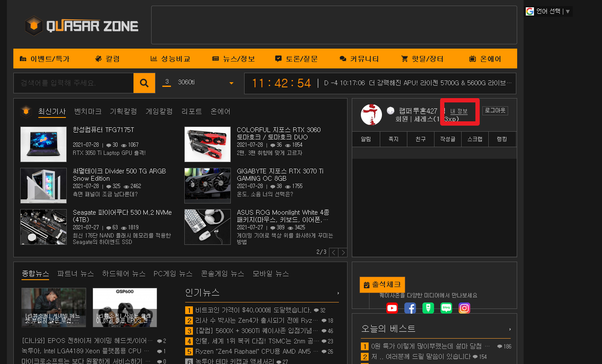Switch to 벤치마크 tab

(88, 111)
